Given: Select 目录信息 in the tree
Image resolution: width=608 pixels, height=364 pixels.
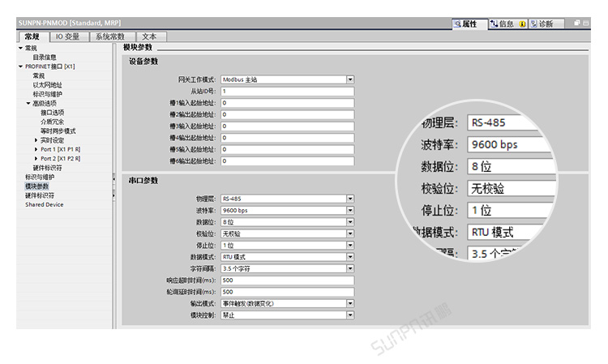Looking at the screenshot, I should tap(45, 58).
